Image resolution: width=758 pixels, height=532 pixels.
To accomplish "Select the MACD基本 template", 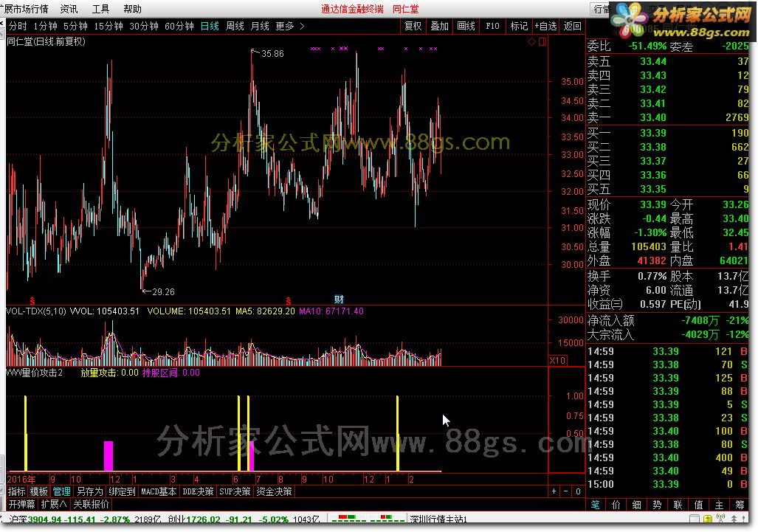I will coord(159,491).
